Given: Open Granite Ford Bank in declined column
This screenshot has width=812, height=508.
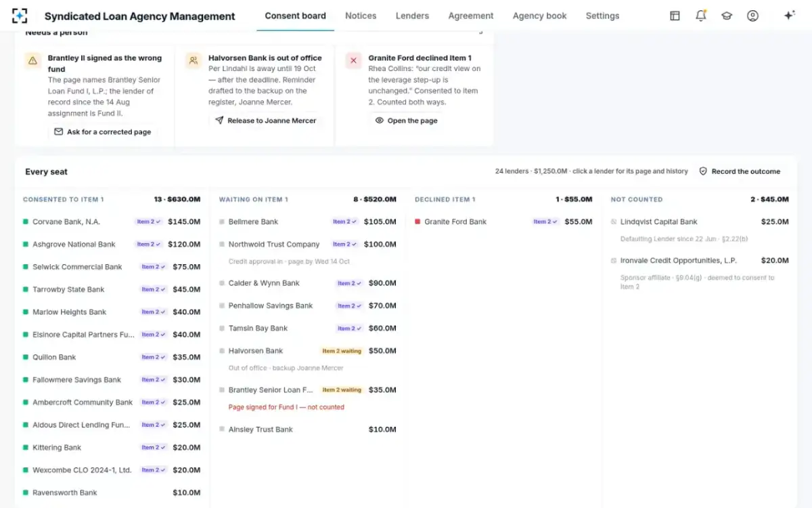Looking at the screenshot, I should (x=503, y=221).
